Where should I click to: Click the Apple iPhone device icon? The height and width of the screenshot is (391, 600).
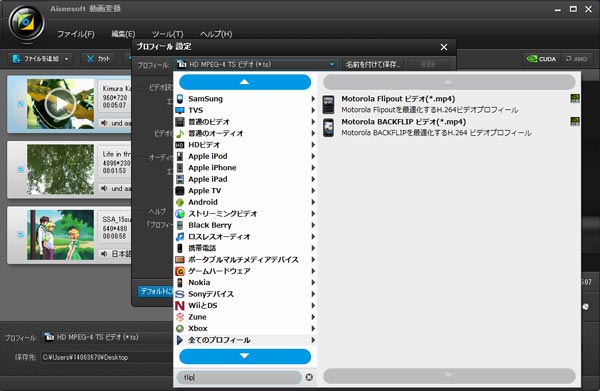pos(180,168)
